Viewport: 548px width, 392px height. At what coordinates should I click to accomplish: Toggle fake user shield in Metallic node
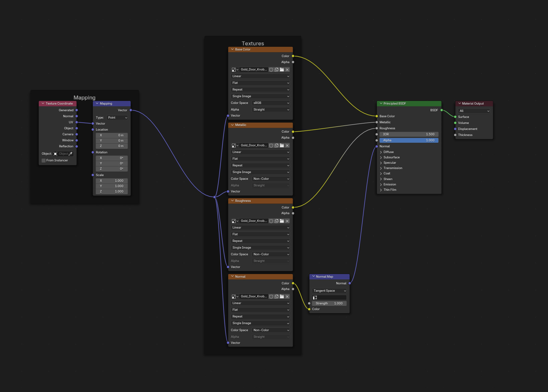[x=271, y=146]
